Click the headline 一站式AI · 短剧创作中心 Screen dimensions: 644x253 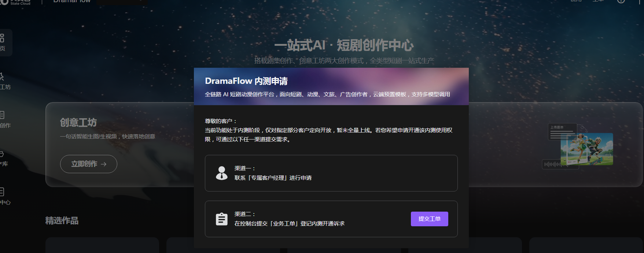click(344, 45)
